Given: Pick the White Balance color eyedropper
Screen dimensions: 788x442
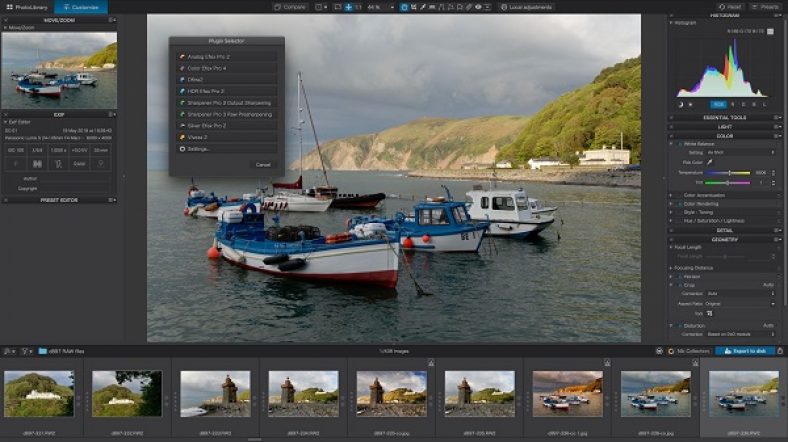Looking at the screenshot, I should pos(710,161).
